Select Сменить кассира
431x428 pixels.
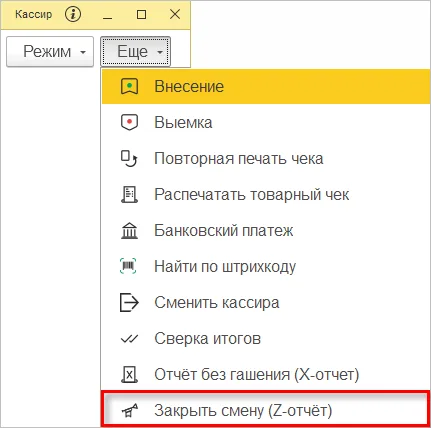(x=266, y=302)
